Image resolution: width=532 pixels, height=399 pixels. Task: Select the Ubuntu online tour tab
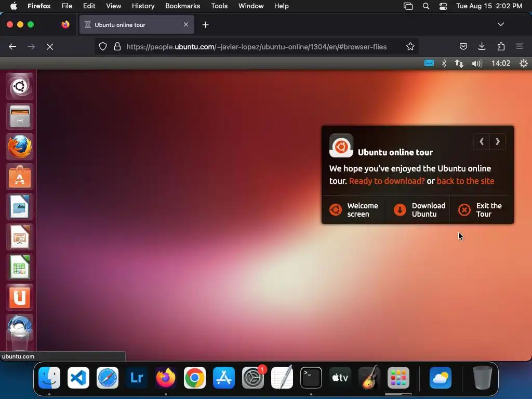pos(137,24)
